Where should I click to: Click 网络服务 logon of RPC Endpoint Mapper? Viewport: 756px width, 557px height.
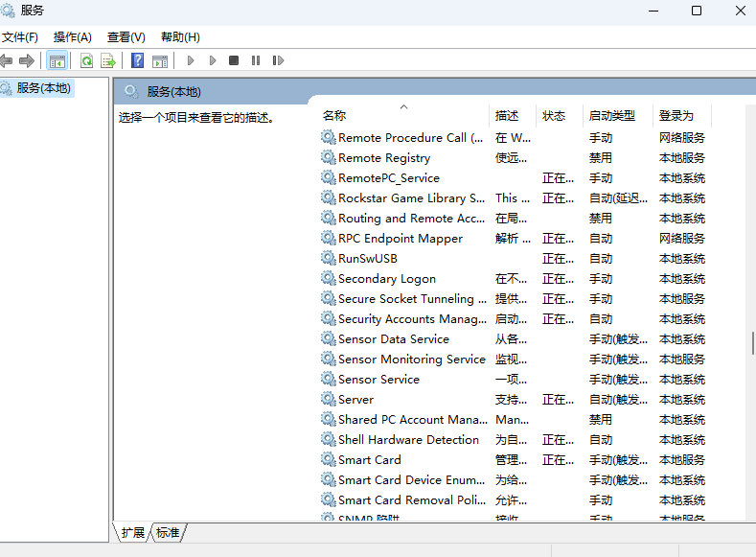tap(682, 238)
